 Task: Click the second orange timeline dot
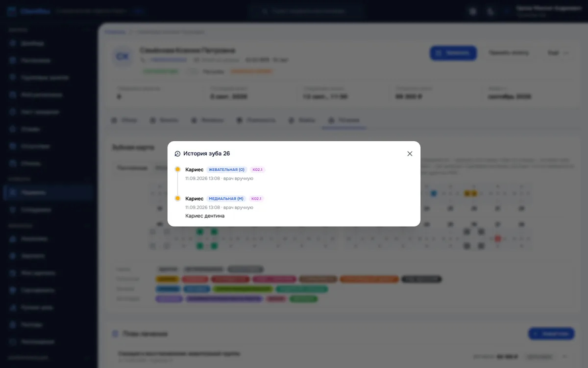[x=177, y=198]
